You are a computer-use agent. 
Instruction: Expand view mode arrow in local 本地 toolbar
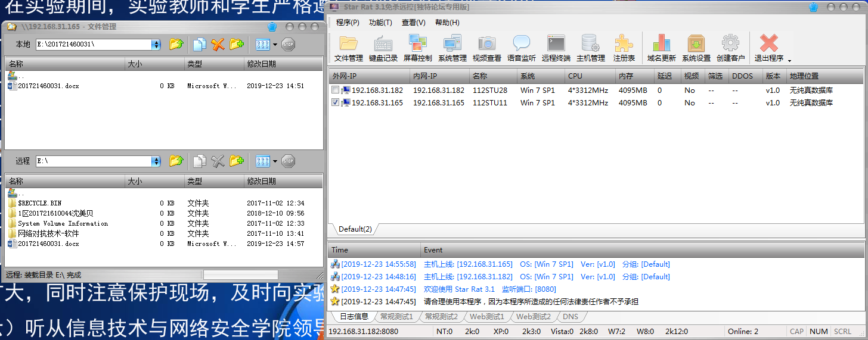pyautogui.click(x=275, y=44)
